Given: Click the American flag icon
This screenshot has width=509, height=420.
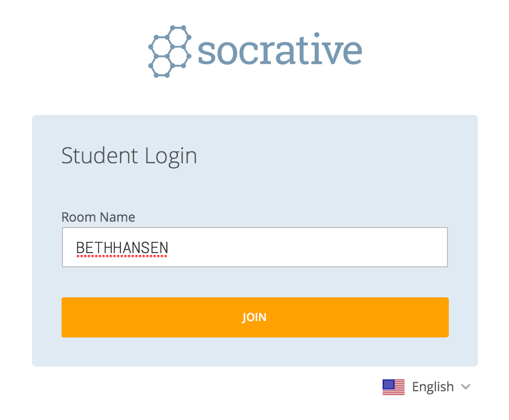Looking at the screenshot, I should pyautogui.click(x=393, y=387).
